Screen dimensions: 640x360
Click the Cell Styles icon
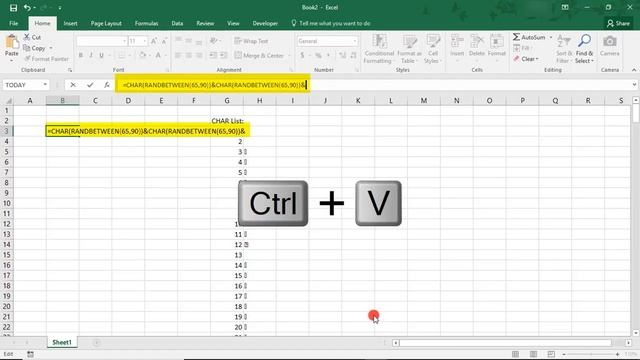(433, 42)
